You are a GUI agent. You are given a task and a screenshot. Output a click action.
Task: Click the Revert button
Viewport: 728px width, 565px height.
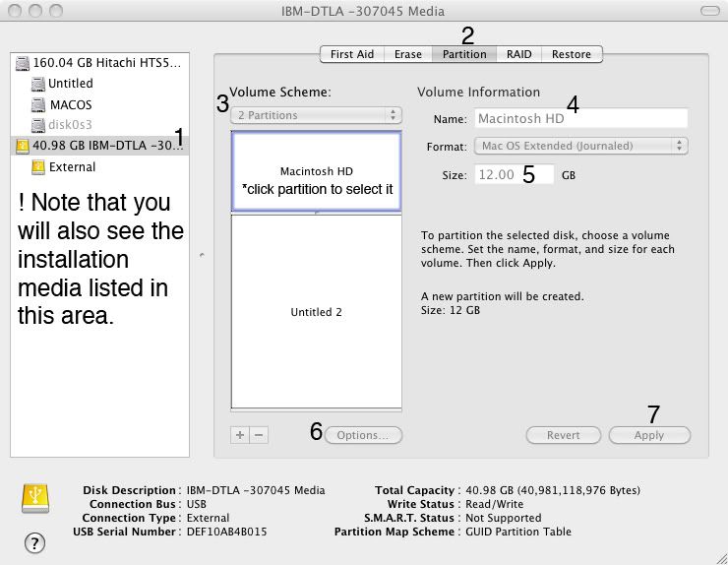(x=563, y=435)
